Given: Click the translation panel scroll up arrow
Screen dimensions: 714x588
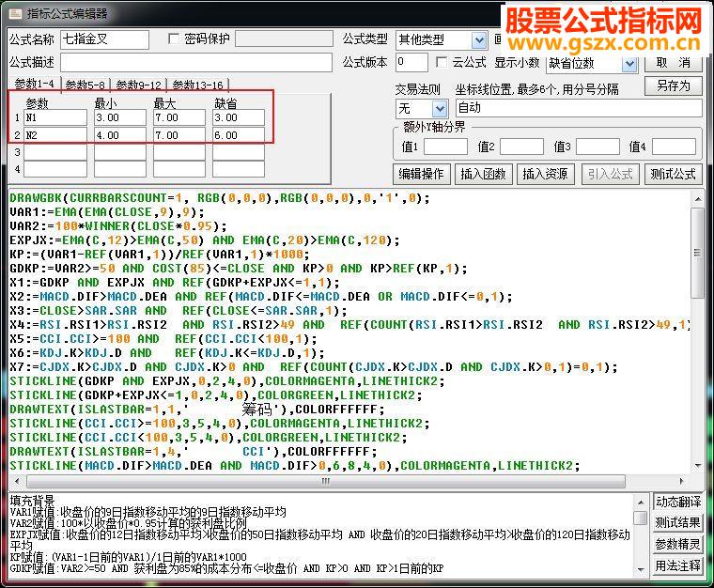Looking at the screenshot, I should (641, 503).
